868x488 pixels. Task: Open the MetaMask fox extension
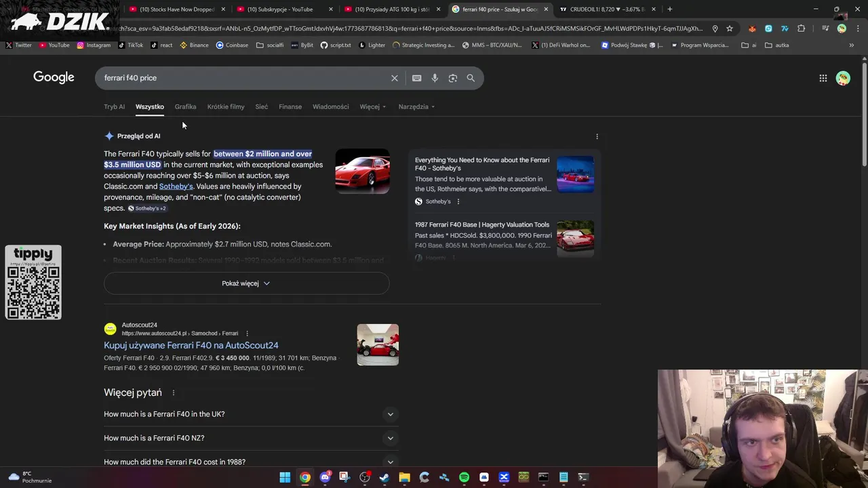pyautogui.click(x=752, y=28)
